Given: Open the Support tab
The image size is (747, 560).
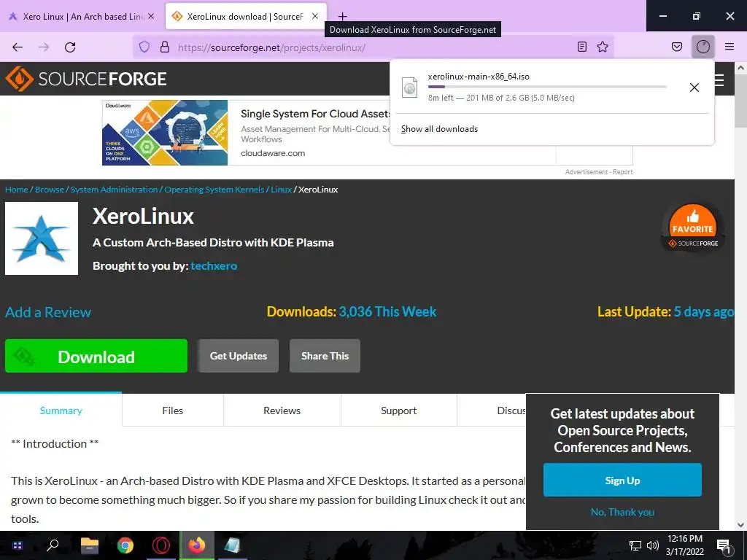Looking at the screenshot, I should point(399,411).
